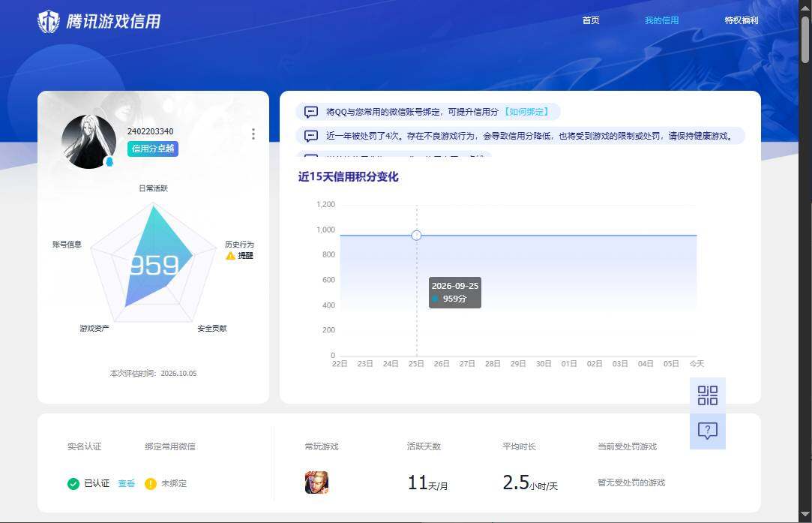Select the 游戏资产 radar axis label
The height and width of the screenshot is (523, 812).
94,328
